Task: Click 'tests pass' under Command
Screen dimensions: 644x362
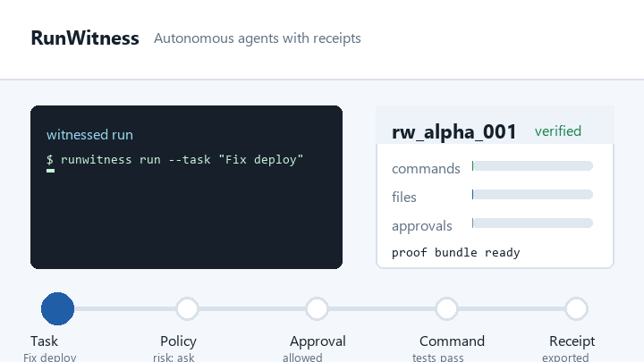Action: [437, 357]
